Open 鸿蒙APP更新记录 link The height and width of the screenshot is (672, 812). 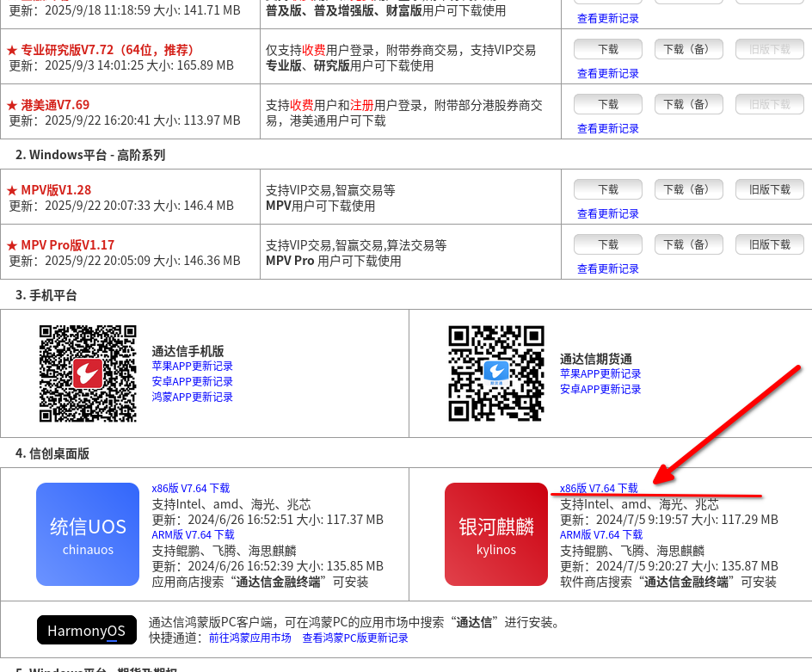pos(193,397)
